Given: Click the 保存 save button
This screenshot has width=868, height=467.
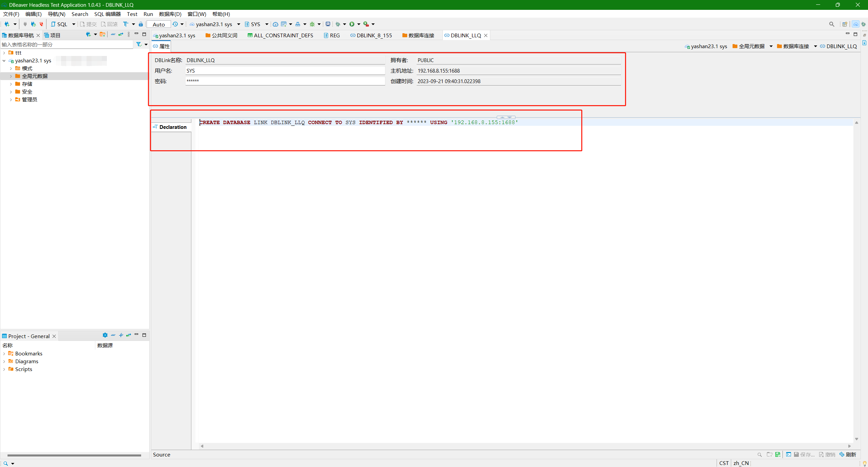Looking at the screenshot, I should [804, 454].
